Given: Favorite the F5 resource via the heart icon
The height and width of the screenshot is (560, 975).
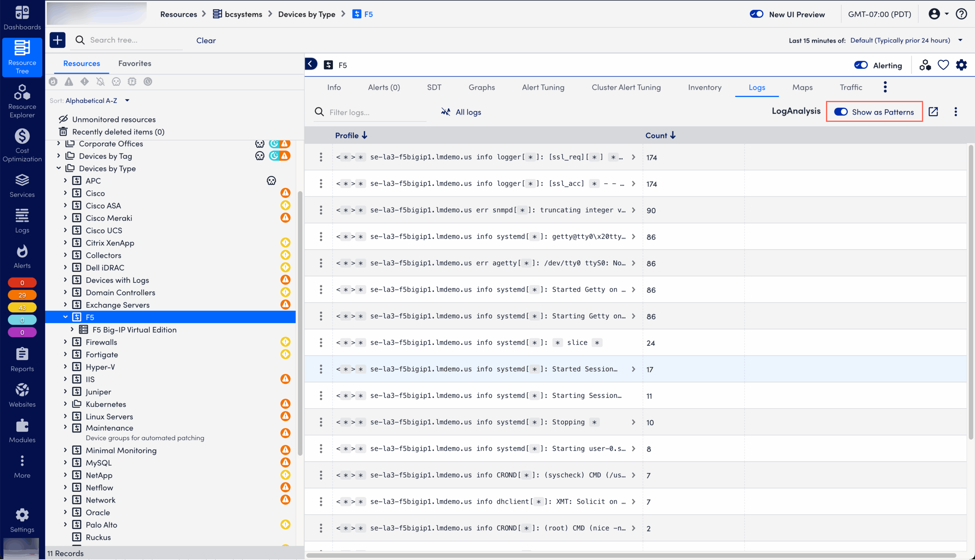Looking at the screenshot, I should [x=943, y=65].
